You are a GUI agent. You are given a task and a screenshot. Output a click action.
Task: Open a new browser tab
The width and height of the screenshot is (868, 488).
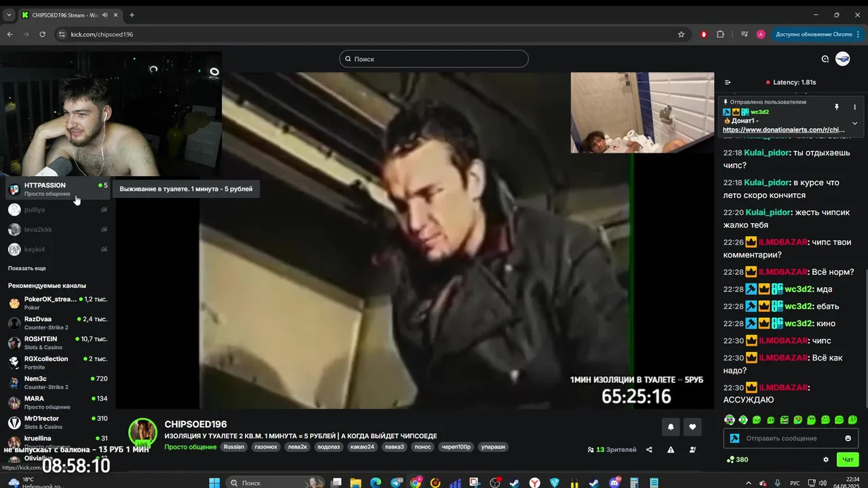pyautogui.click(x=132, y=15)
